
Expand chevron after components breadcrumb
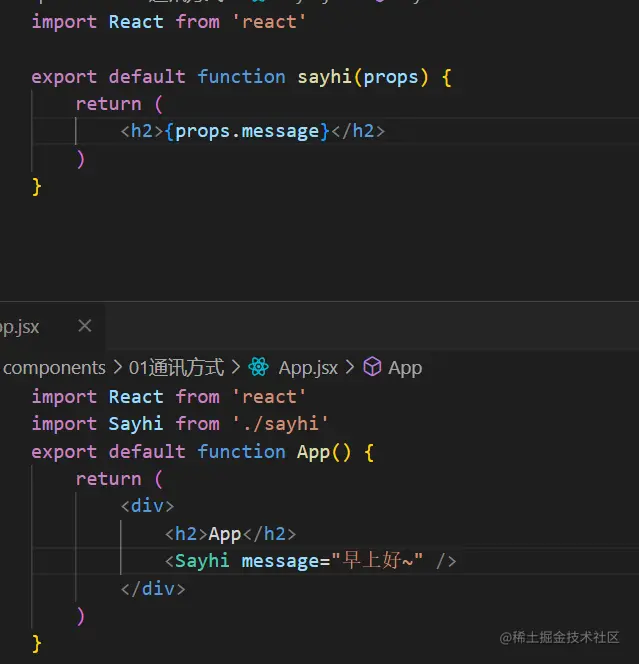coord(117,367)
